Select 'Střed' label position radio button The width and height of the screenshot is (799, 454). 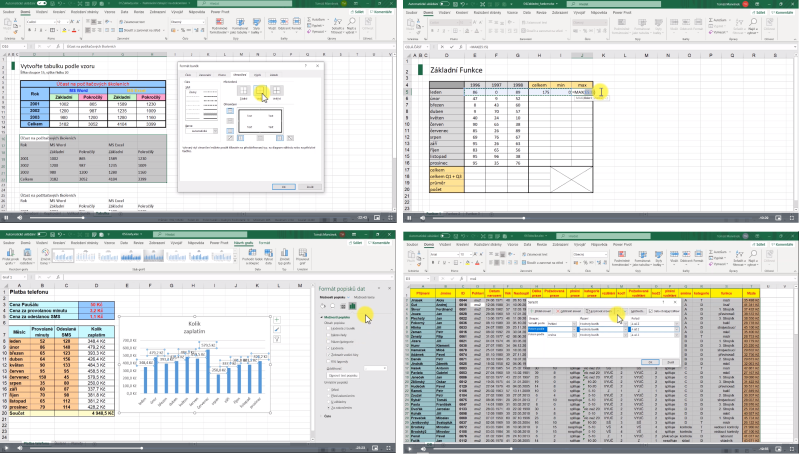(x=329, y=390)
